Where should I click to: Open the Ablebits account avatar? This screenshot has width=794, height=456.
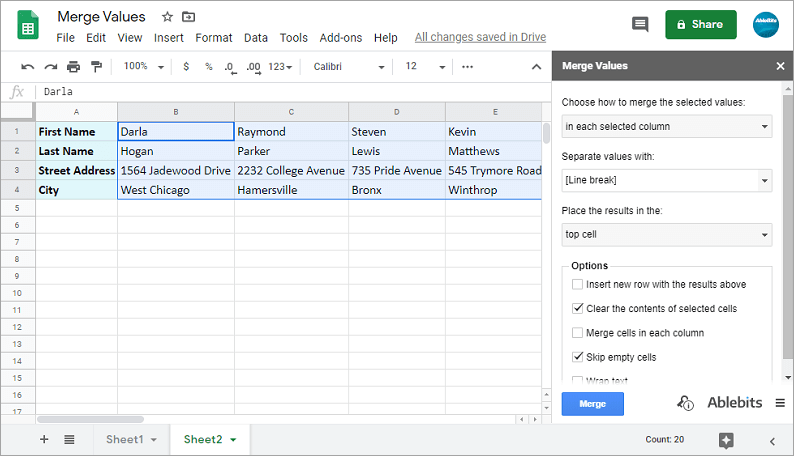[x=765, y=25]
